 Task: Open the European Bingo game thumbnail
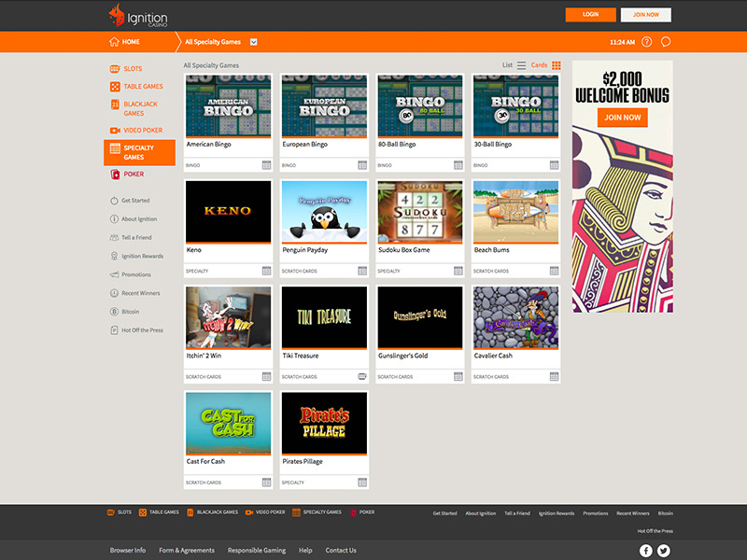click(x=324, y=105)
